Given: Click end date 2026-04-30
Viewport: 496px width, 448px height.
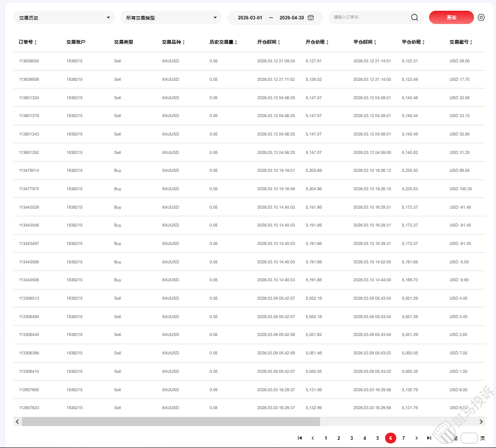Looking at the screenshot, I should pyautogui.click(x=291, y=18).
